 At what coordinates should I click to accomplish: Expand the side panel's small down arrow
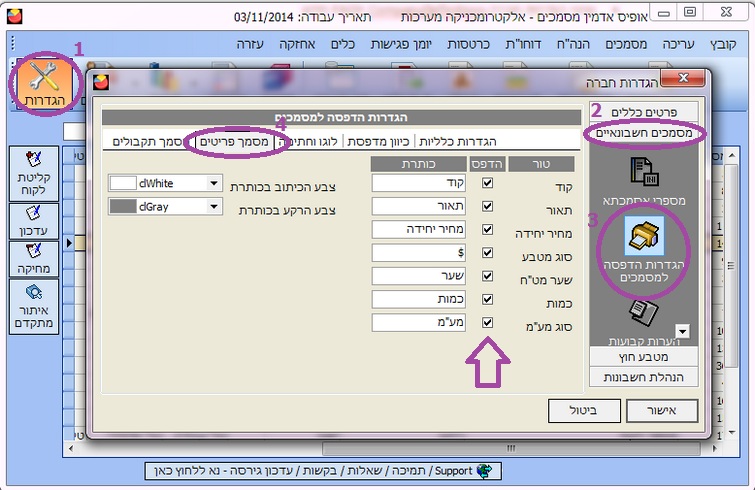684,331
